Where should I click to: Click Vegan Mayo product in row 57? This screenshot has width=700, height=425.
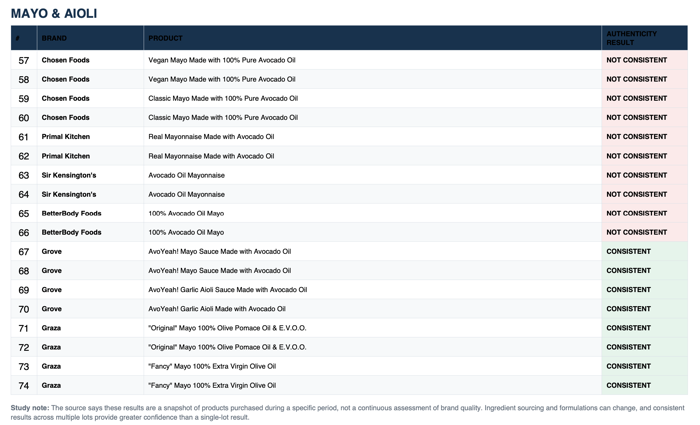221,60
